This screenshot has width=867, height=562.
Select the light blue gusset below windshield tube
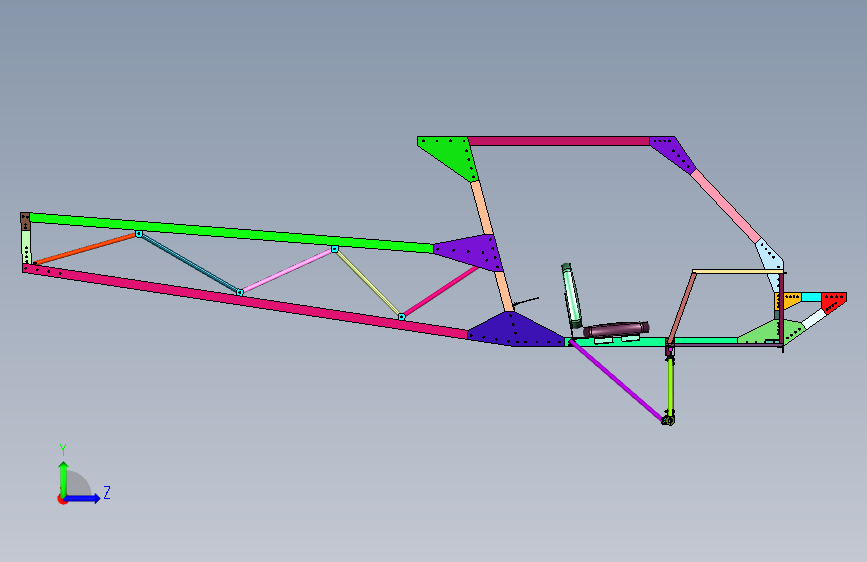[x=771, y=261]
